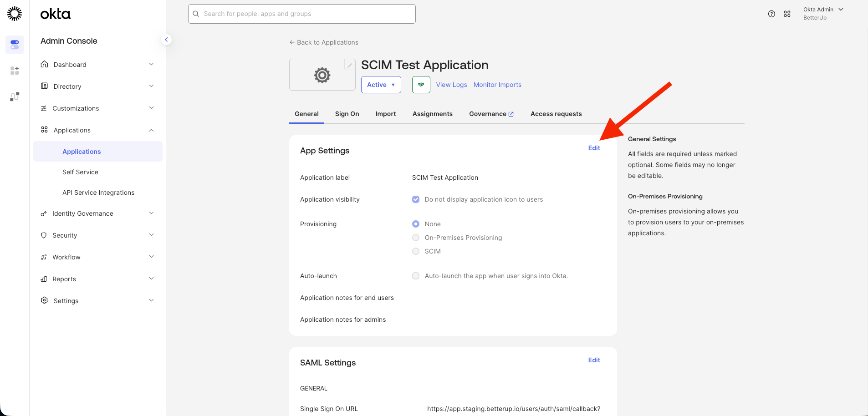Viewport: 868px width, 416px height.
Task: Click the Customizations sliders icon
Action: pyautogui.click(x=44, y=108)
